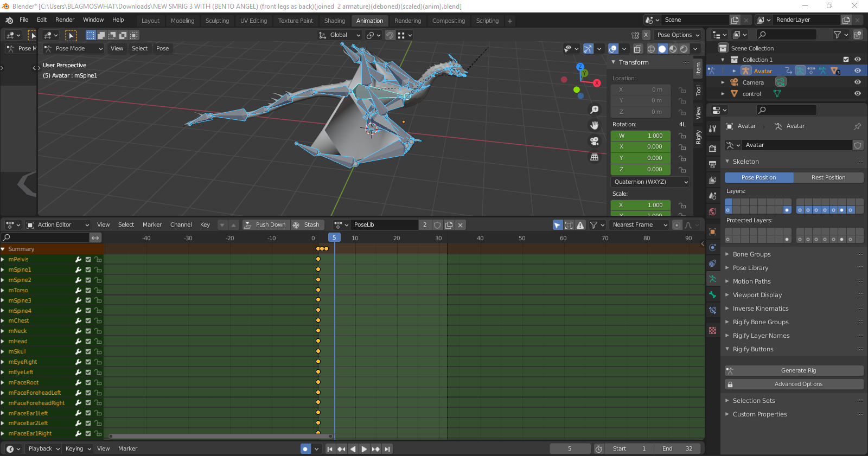
Task: Select rendered viewport shading
Action: tap(684, 49)
